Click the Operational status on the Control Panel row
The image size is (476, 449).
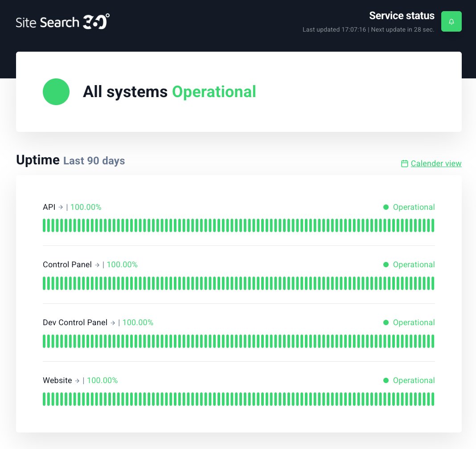click(x=414, y=265)
